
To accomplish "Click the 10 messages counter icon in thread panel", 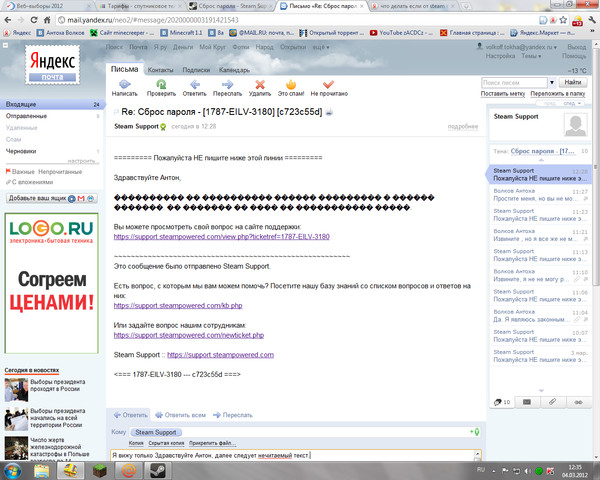I will pyautogui.click(x=502, y=402).
